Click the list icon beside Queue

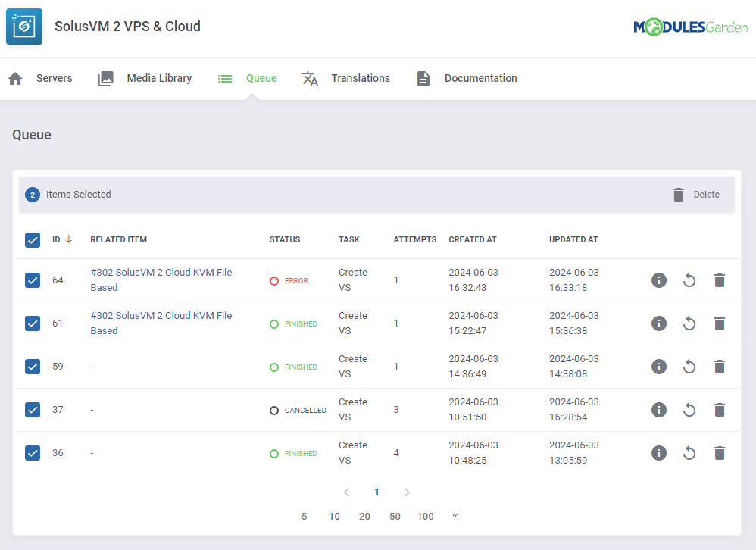tap(225, 79)
